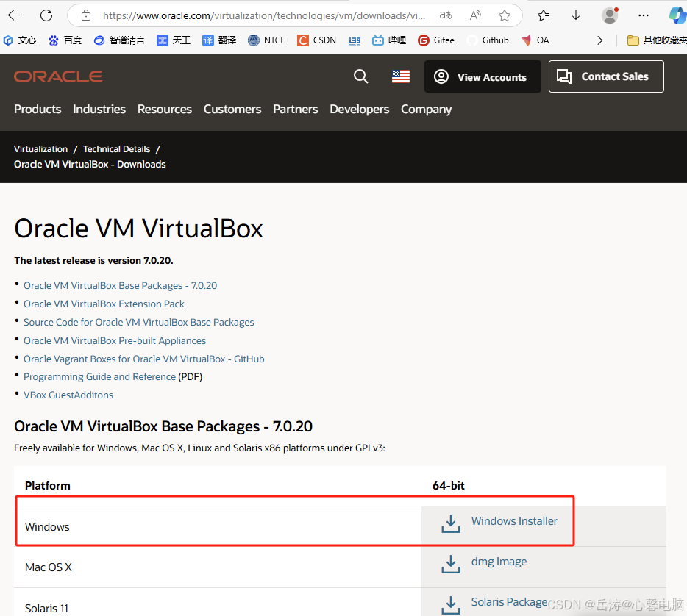Open the OA bookmark
This screenshot has height=616, width=687.
535,40
